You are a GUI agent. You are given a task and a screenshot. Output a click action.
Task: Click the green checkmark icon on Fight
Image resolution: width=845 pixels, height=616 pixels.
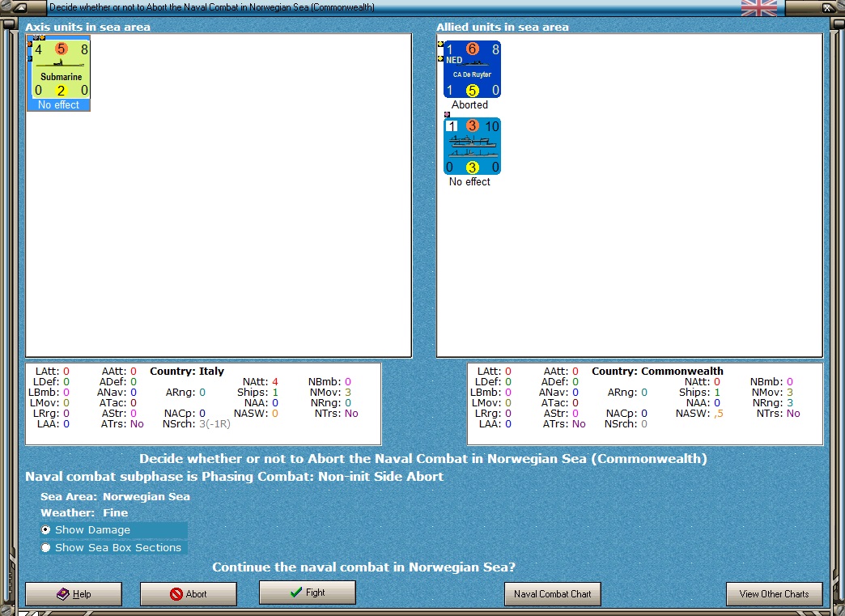tap(296, 593)
